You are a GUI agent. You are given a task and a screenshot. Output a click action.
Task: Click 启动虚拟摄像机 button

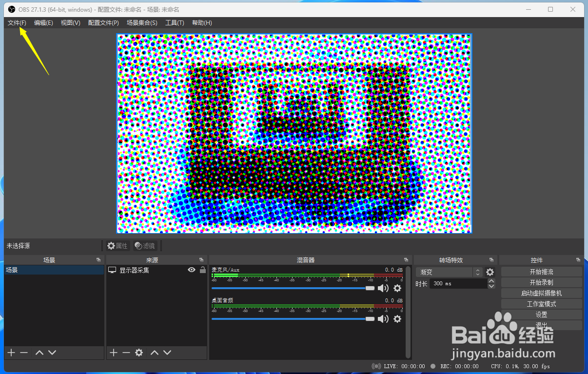point(541,293)
